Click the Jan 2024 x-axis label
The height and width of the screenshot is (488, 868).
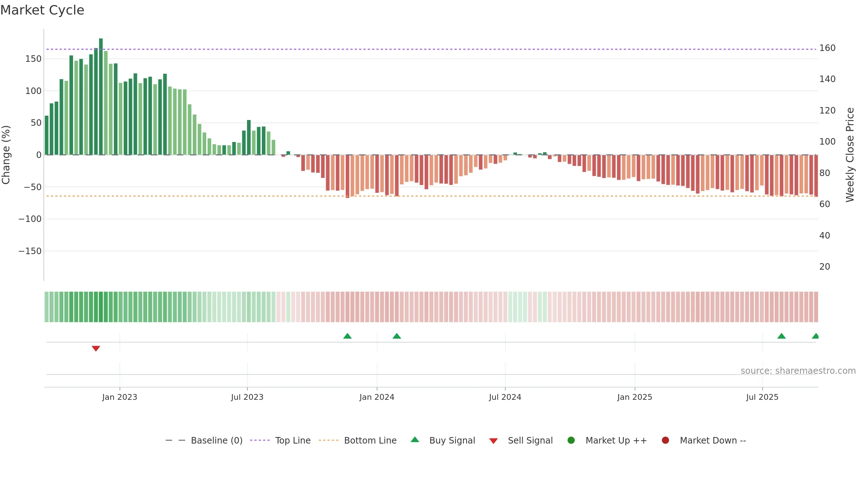377,397
